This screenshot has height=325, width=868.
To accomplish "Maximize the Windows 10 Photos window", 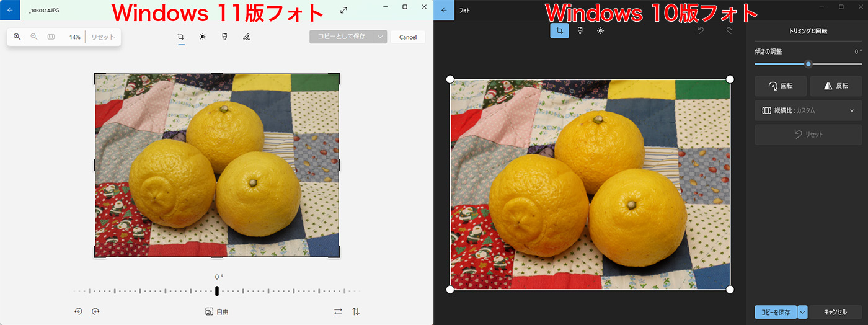I will coord(841,7).
